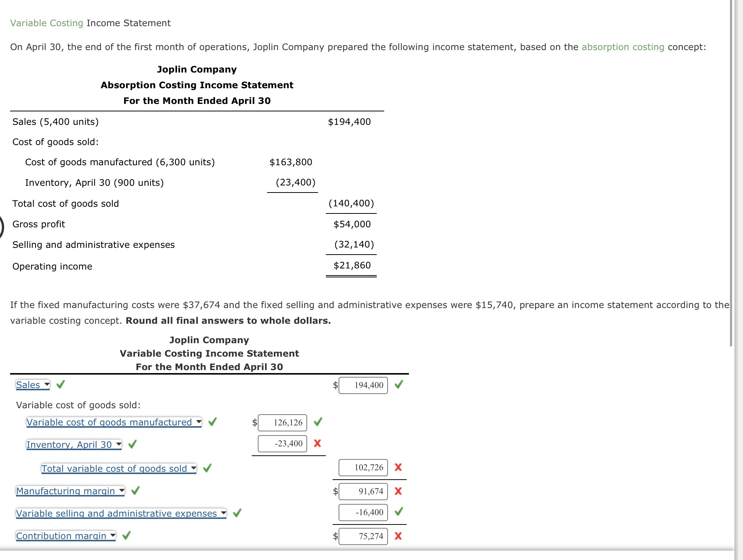Image resolution: width=743 pixels, height=560 pixels.
Task: Click the absorption costing glossary link
Action: (x=623, y=47)
